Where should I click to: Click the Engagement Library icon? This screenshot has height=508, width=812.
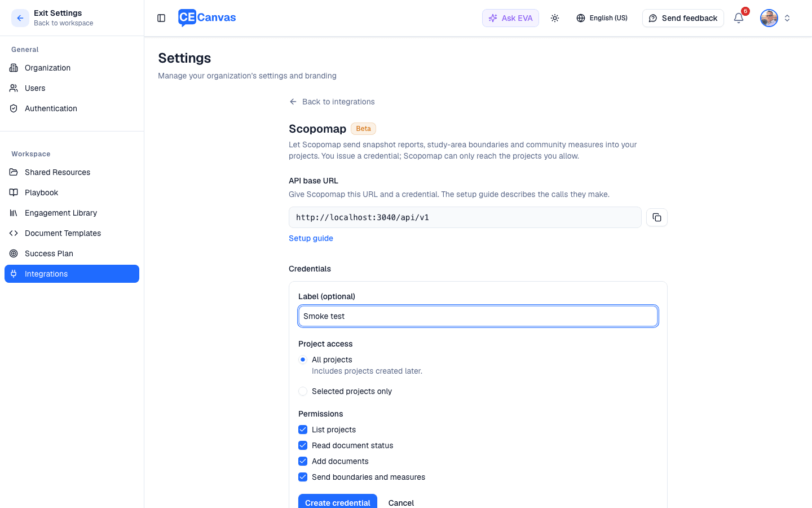[14, 213]
